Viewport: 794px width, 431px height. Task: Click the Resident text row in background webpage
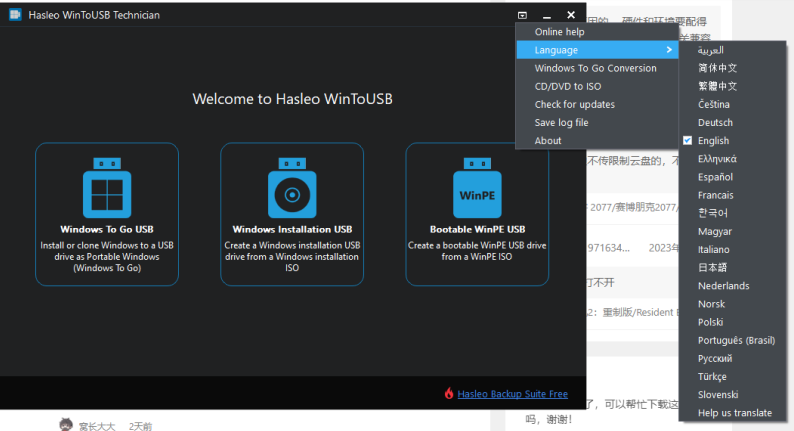pyautogui.click(x=632, y=312)
